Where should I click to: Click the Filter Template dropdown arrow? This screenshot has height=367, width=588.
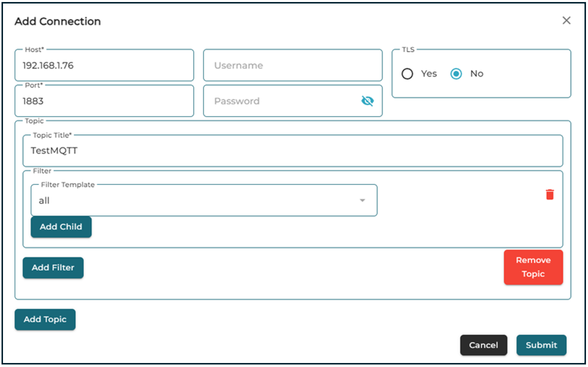(x=362, y=201)
